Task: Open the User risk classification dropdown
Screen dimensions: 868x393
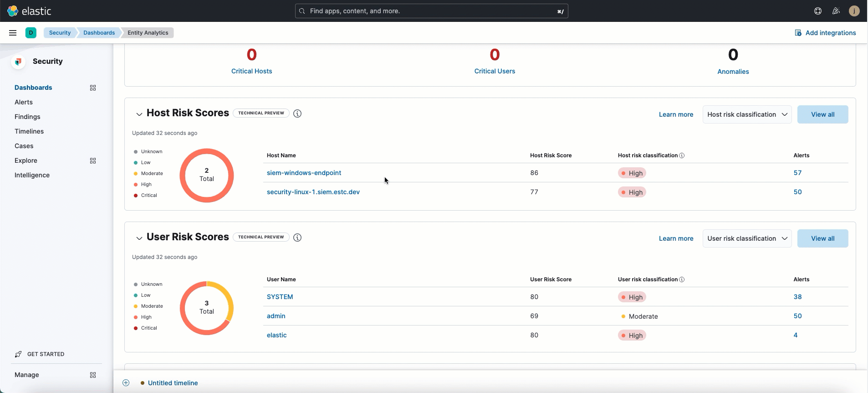Action: coord(747,238)
